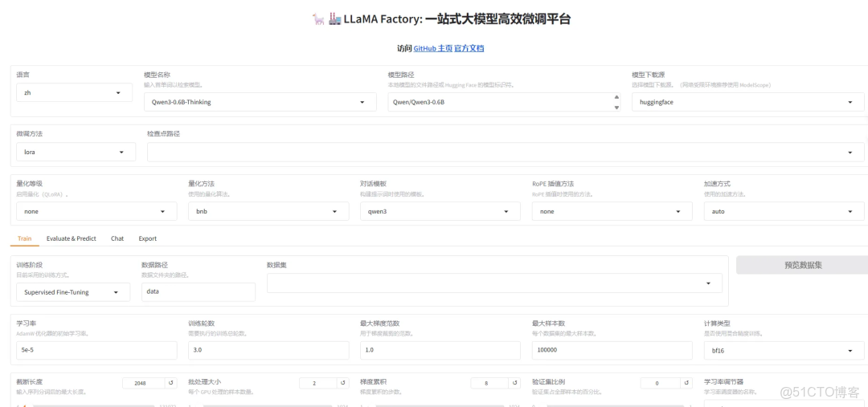Screen dimensions: 868x407
Task: Click the 学习率 field showing 5e-5
Action: [x=97, y=351]
